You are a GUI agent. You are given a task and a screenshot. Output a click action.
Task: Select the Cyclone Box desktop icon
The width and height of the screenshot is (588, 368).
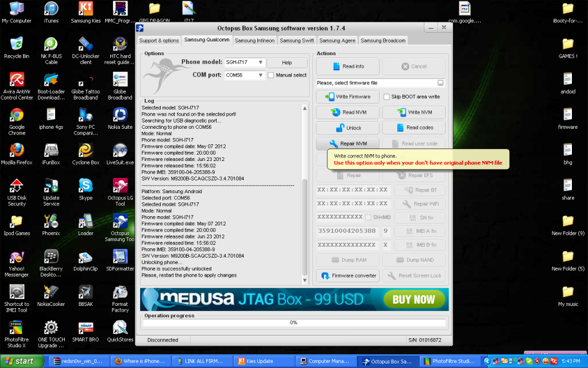pyautogui.click(x=86, y=154)
